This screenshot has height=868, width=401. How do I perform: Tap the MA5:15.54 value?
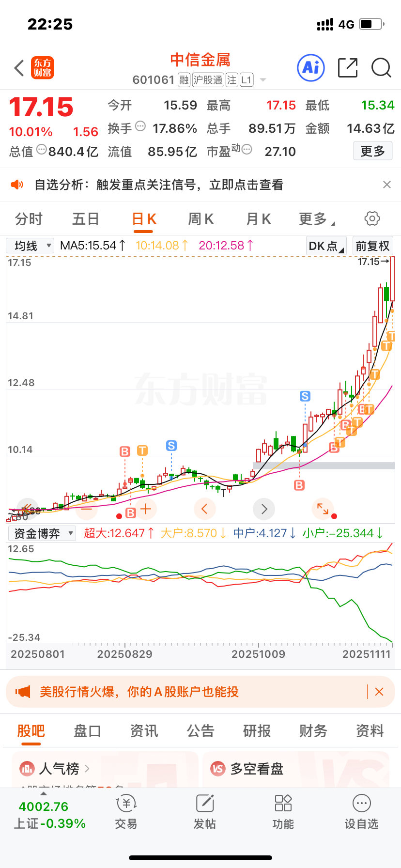point(92,246)
